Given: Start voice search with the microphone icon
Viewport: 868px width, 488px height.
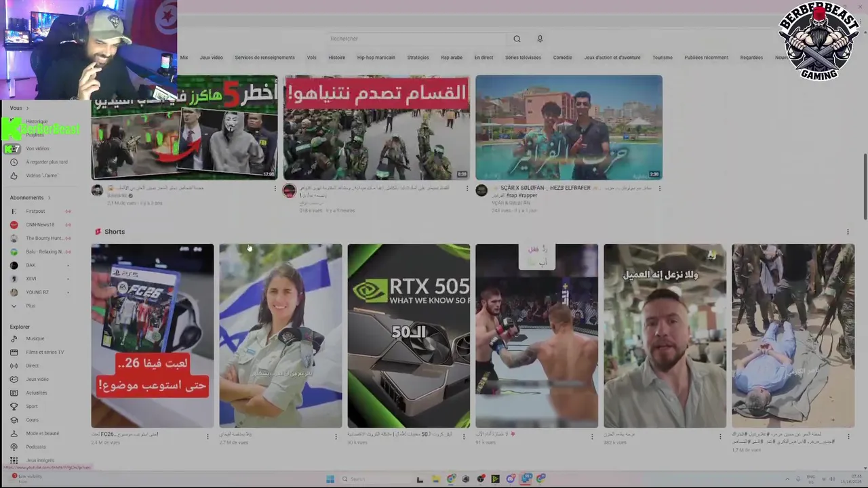Looking at the screenshot, I should pyautogui.click(x=540, y=39).
